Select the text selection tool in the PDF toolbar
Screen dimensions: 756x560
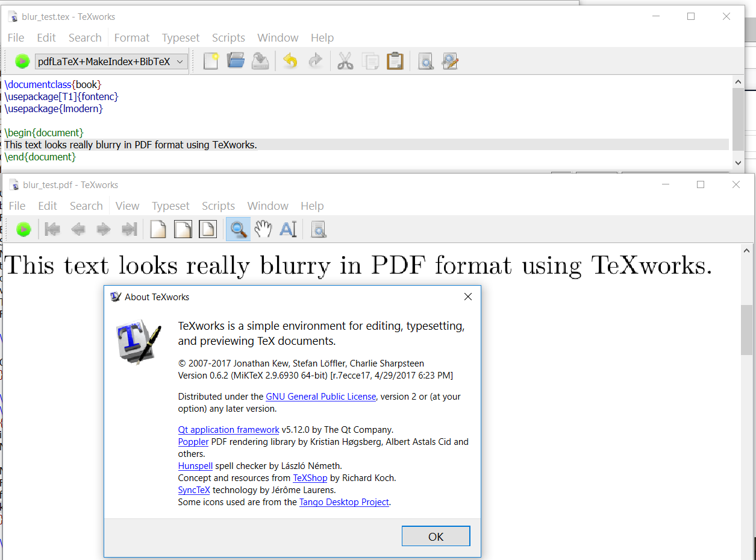pyautogui.click(x=288, y=229)
